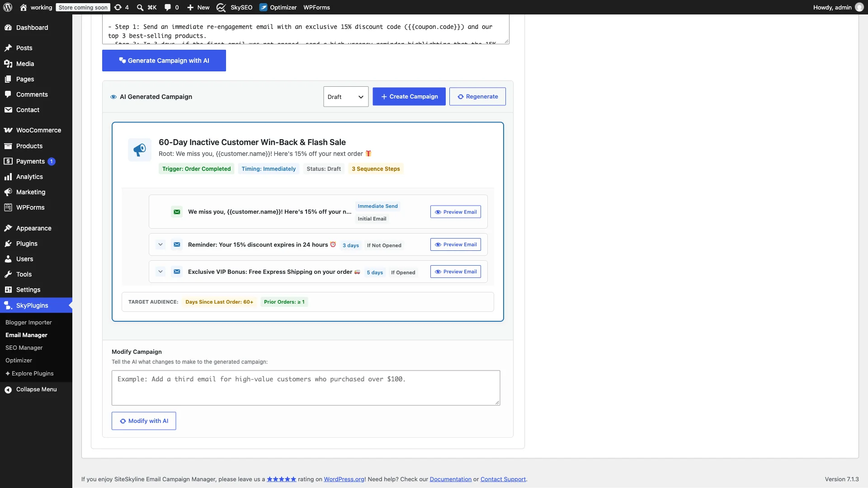Open the search ⌘K icon in admin bar
The image size is (868, 488).
point(146,7)
